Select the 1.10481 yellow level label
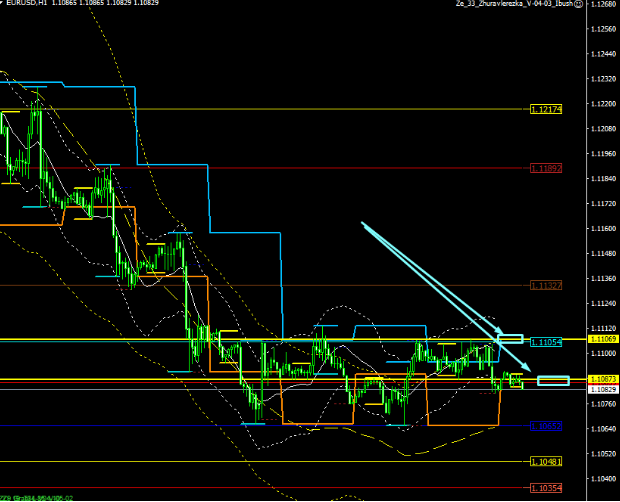 click(x=546, y=461)
